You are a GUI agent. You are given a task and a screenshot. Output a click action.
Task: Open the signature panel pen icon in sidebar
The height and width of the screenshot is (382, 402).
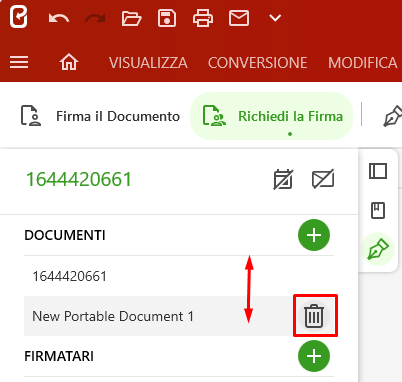pos(378,249)
